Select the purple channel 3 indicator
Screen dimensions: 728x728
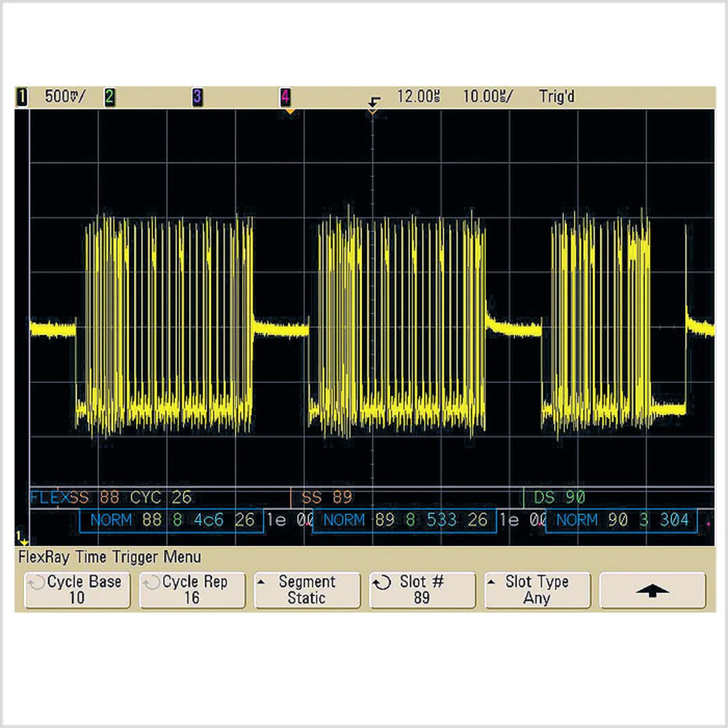pyautogui.click(x=197, y=97)
